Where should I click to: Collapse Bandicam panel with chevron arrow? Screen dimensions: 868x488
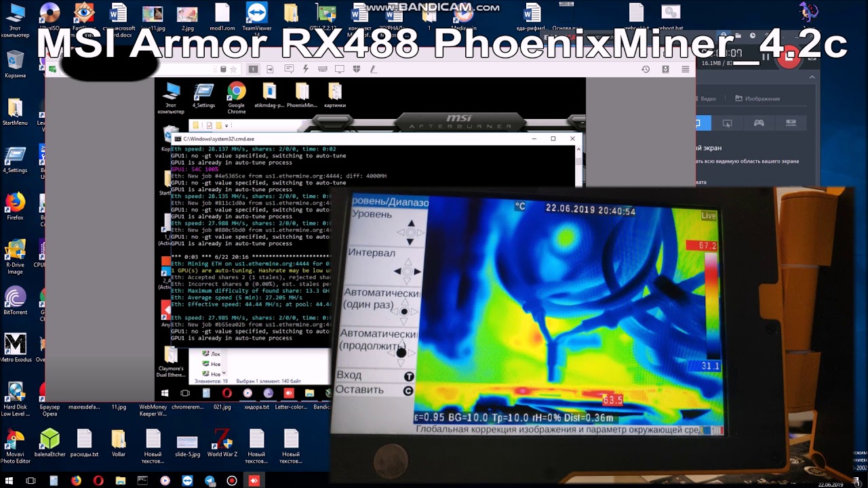click(810, 79)
